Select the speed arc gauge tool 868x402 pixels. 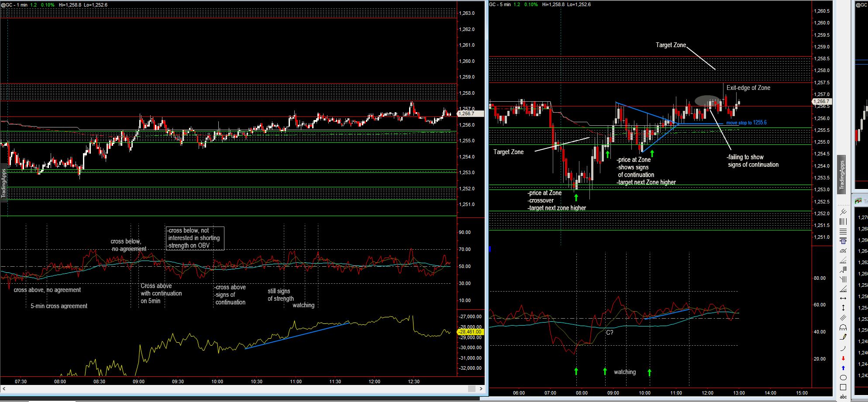pos(843,251)
